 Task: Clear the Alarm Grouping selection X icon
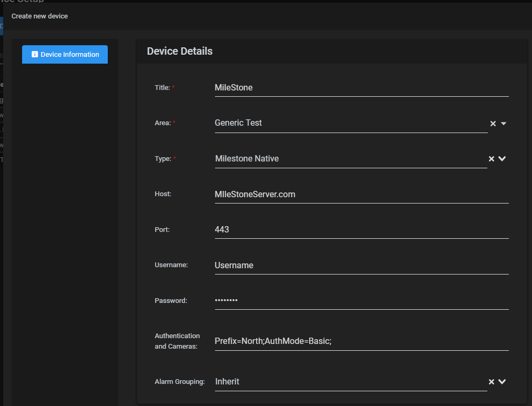pos(492,382)
